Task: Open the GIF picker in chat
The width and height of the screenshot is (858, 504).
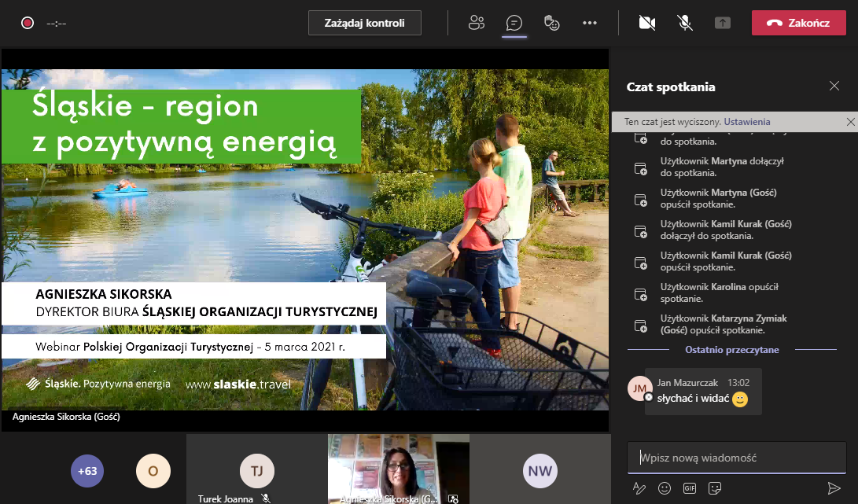Action: click(x=690, y=488)
